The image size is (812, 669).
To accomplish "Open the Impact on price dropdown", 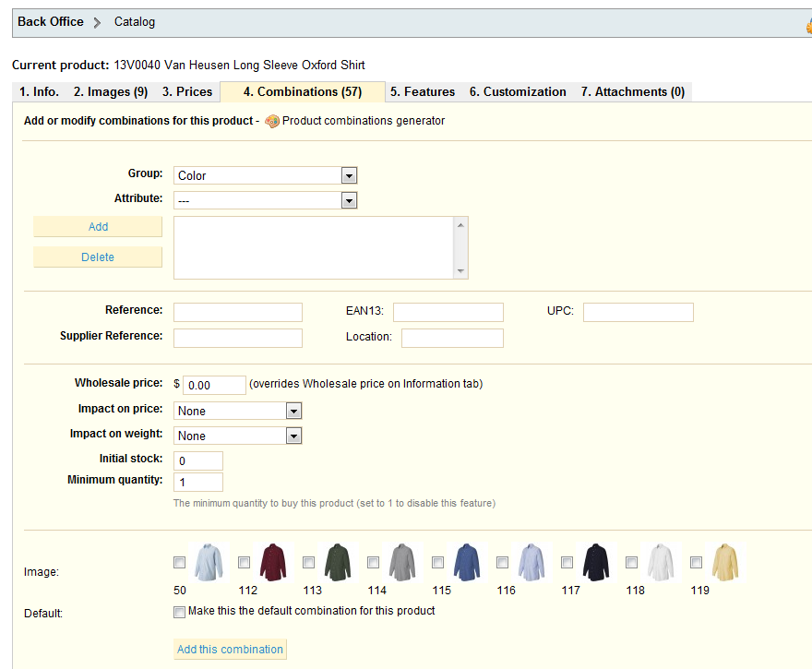I will 237,411.
